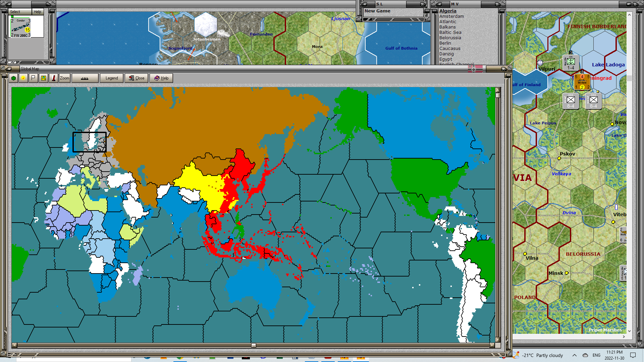The width and height of the screenshot is (644, 362).
Task: Click the Zoom button in Global Map
Action: tap(64, 78)
